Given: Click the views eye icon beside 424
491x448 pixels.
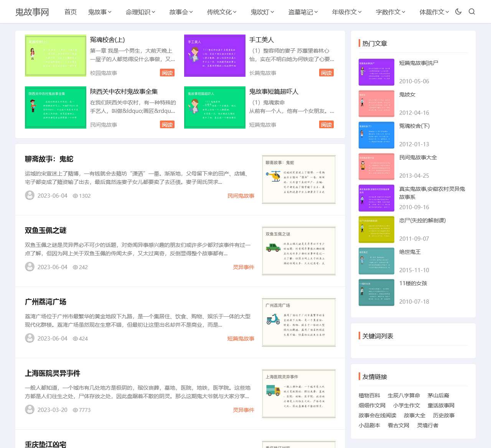Looking at the screenshot, I should [x=75, y=339].
